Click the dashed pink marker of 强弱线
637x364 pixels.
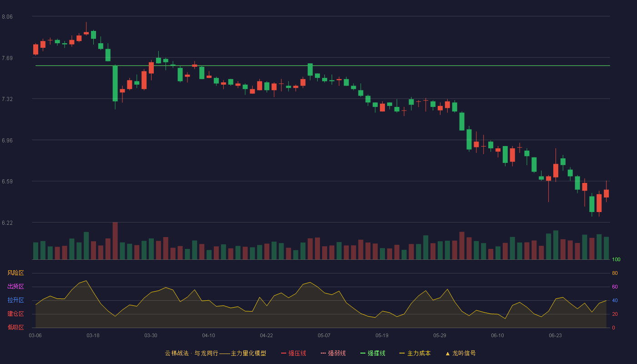tap(323, 354)
